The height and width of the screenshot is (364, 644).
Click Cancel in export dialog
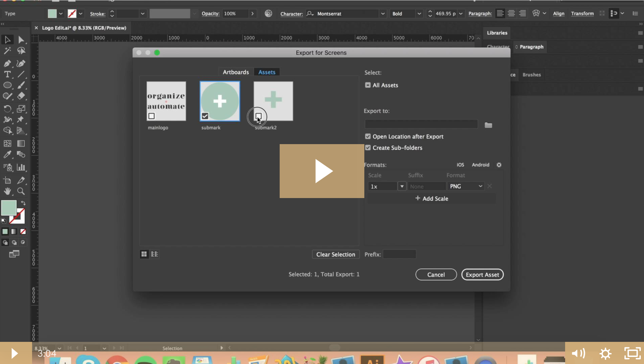436,274
